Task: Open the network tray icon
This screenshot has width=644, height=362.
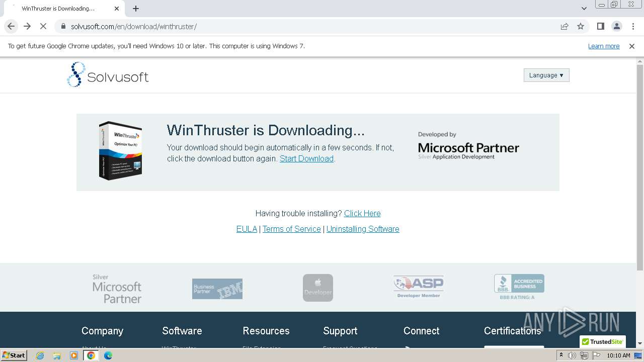Action: point(584,355)
